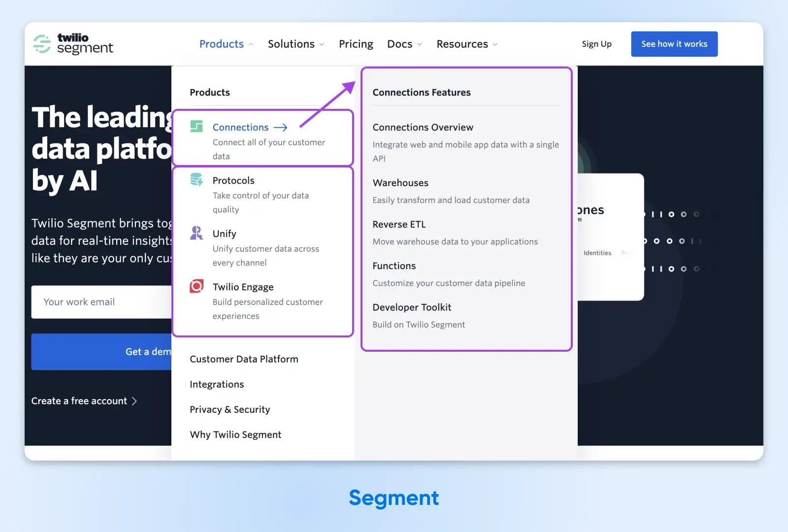The width and height of the screenshot is (788, 532).
Task: Focus the Your work email field
Action: [101, 302]
